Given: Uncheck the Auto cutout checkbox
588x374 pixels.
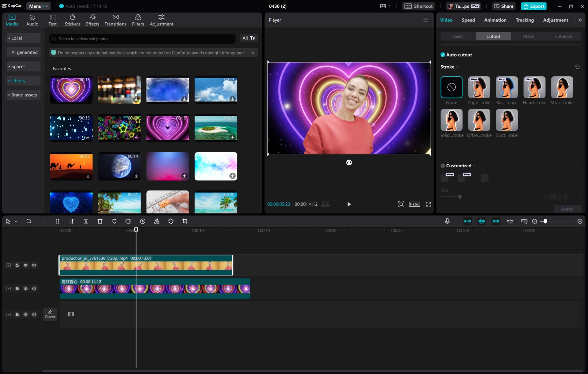Looking at the screenshot, I should coord(443,55).
